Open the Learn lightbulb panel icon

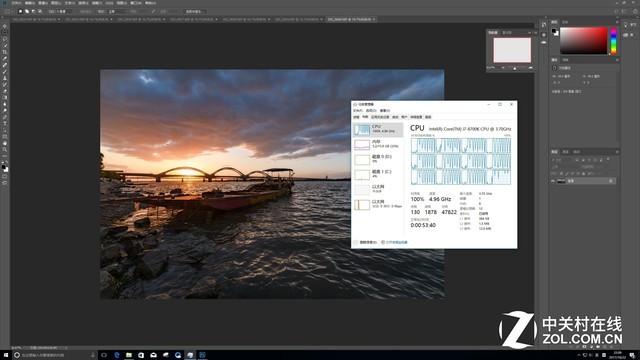click(626, 25)
